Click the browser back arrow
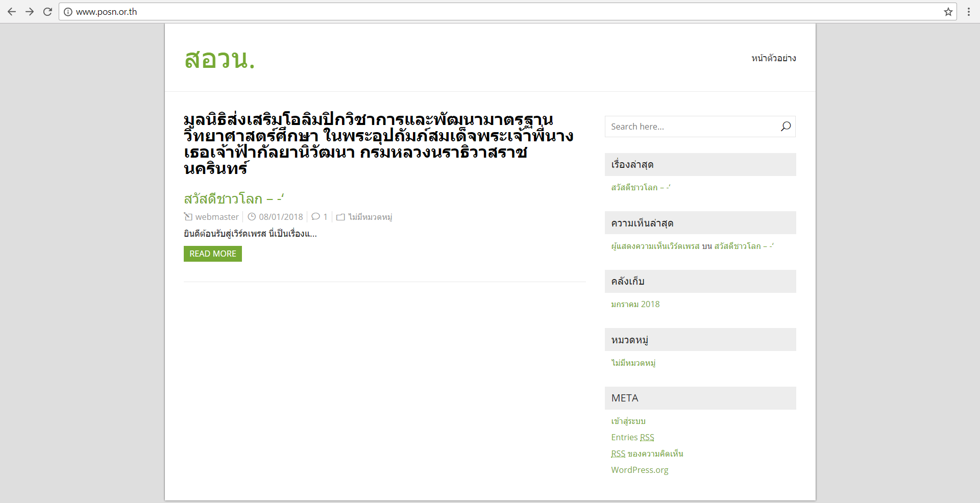The height and width of the screenshot is (503, 980). click(x=12, y=12)
